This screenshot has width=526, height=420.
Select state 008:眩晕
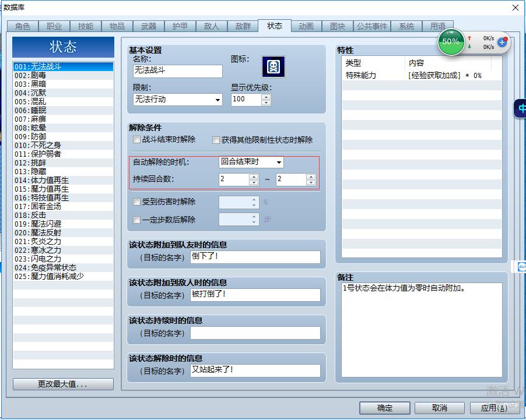(64, 128)
